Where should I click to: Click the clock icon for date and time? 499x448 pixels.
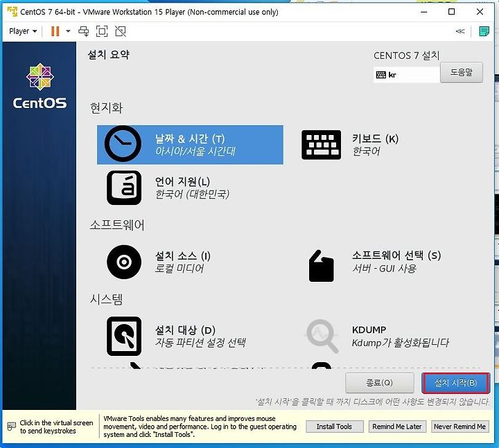(123, 144)
